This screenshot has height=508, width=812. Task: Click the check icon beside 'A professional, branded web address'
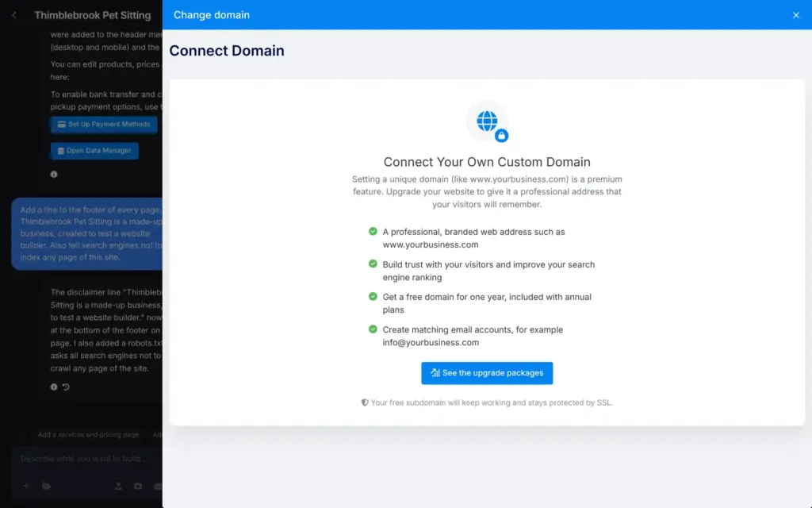coord(373,231)
